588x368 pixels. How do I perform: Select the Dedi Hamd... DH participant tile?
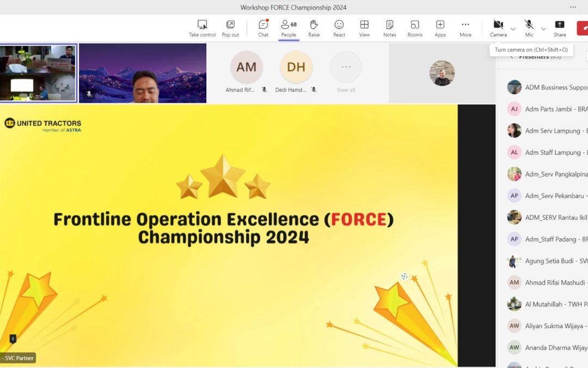[x=296, y=72]
